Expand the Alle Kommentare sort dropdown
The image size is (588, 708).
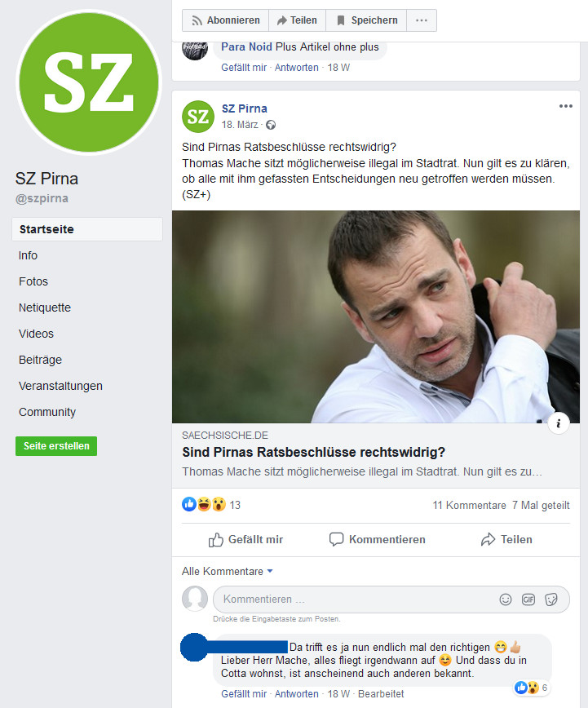tap(228, 571)
